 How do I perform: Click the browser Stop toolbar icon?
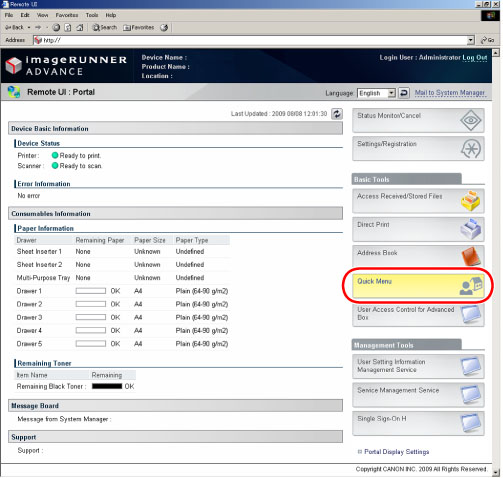[56, 28]
